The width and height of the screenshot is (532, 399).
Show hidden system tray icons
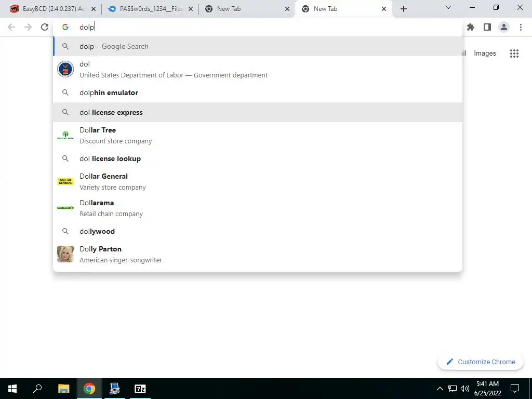(440, 389)
